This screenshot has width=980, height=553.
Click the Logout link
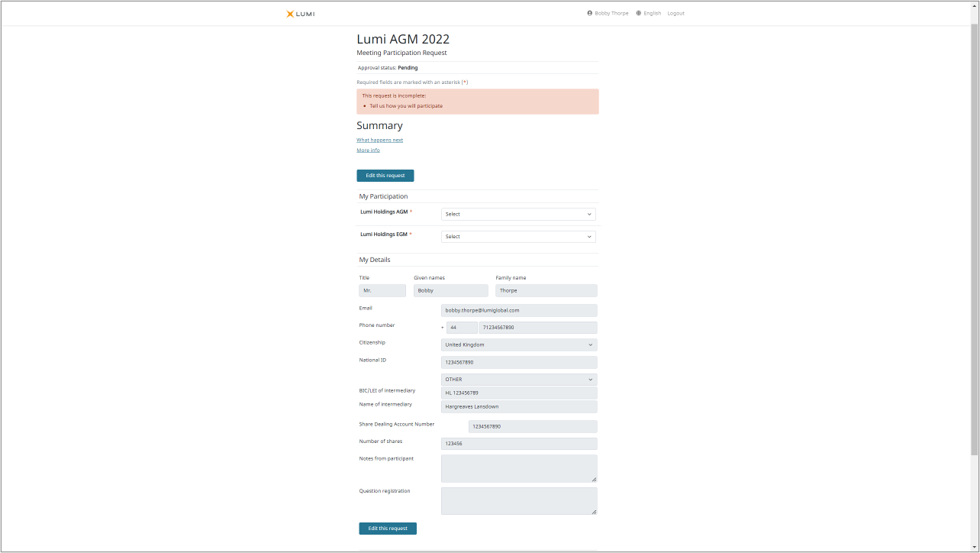pos(675,13)
